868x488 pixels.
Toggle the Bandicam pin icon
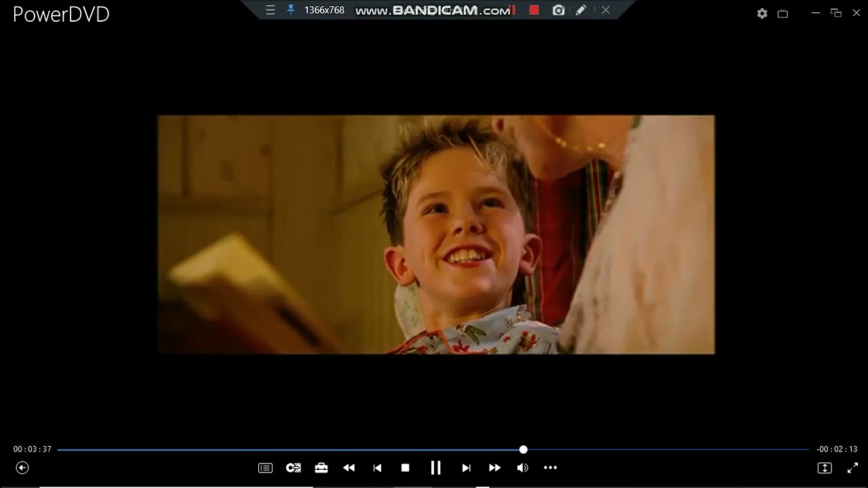click(291, 10)
